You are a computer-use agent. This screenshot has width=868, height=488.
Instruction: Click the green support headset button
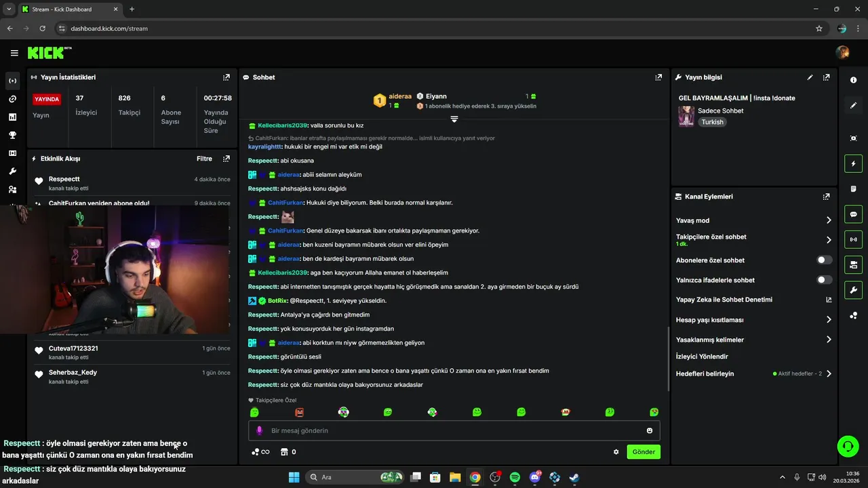pos(848,446)
